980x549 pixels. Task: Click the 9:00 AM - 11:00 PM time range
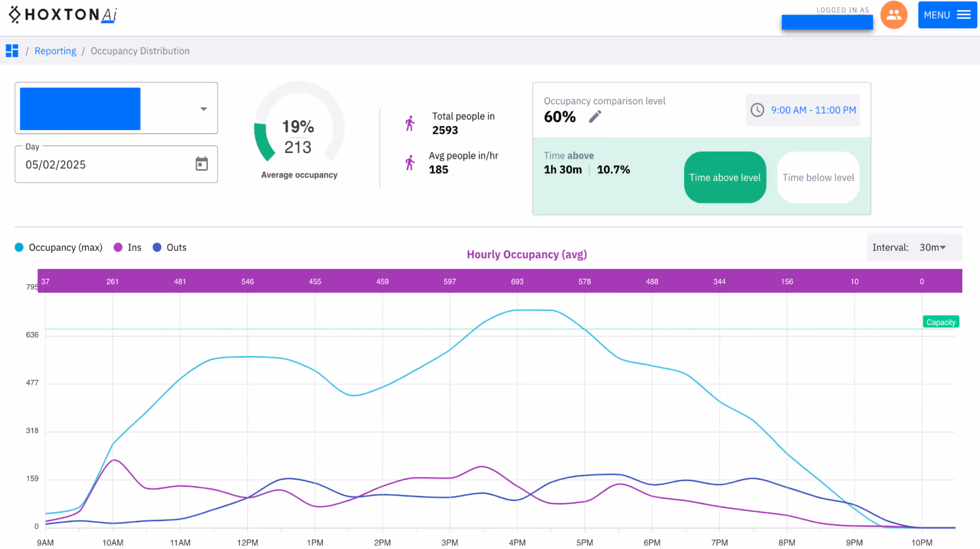point(813,110)
